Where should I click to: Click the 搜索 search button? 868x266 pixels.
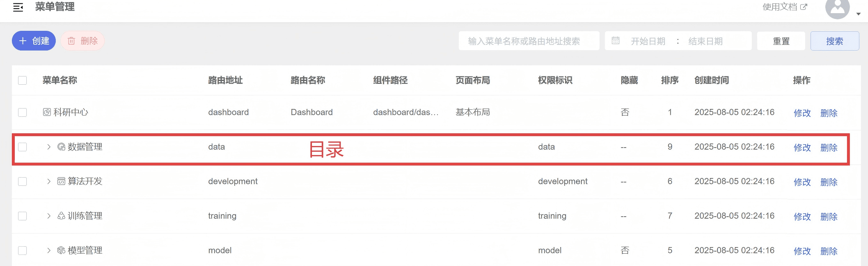click(x=834, y=41)
